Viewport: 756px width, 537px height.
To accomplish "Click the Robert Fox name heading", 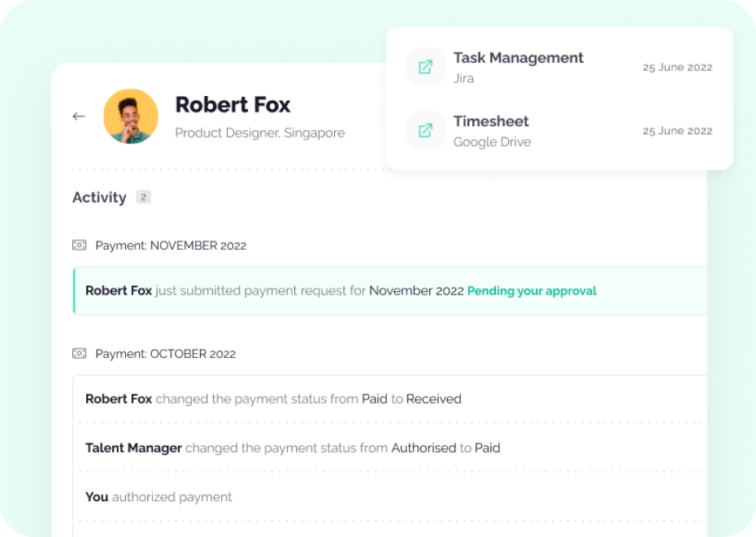I will [232, 105].
